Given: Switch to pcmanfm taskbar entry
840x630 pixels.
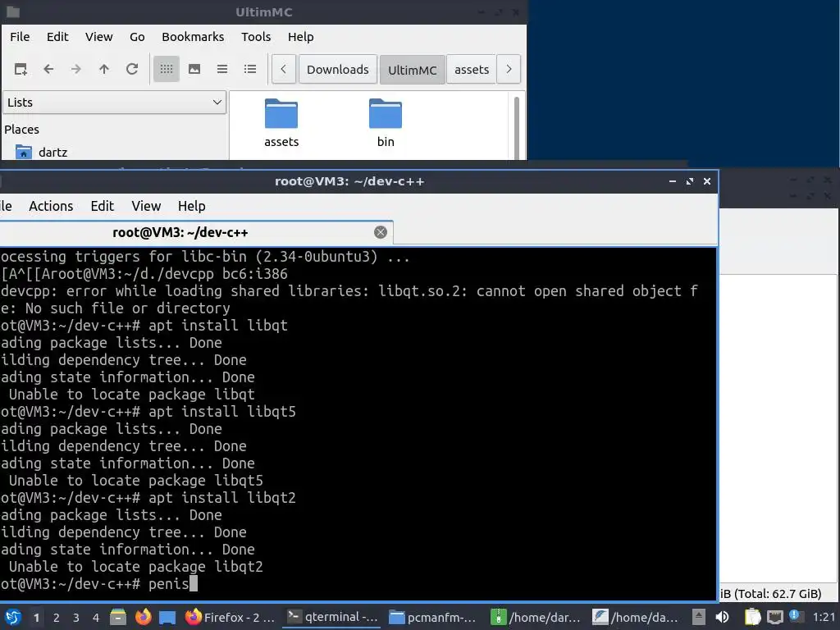Looking at the screenshot, I should tap(433, 617).
